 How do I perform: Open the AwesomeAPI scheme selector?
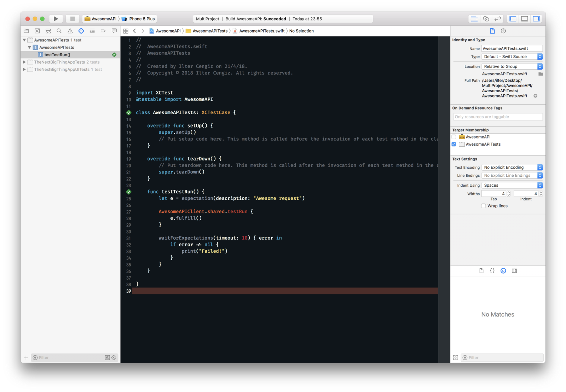[x=100, y=19]
